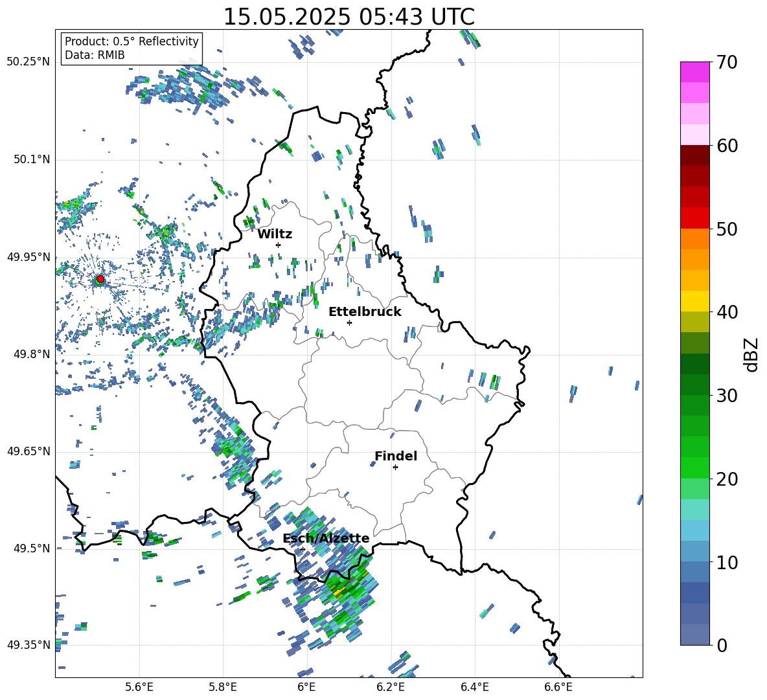Click the 40 colorbar tick label
Screen dimensions: 767x700
pos(727,312)
